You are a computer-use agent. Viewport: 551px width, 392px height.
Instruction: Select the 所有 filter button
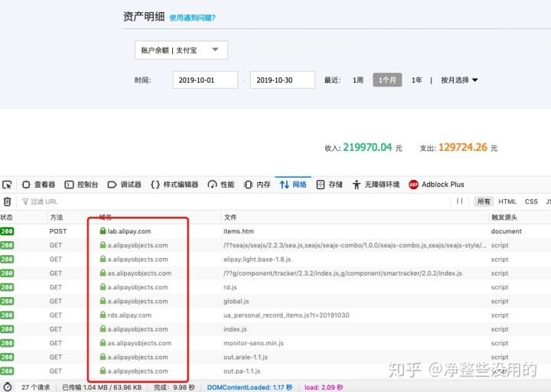(484, 201)
